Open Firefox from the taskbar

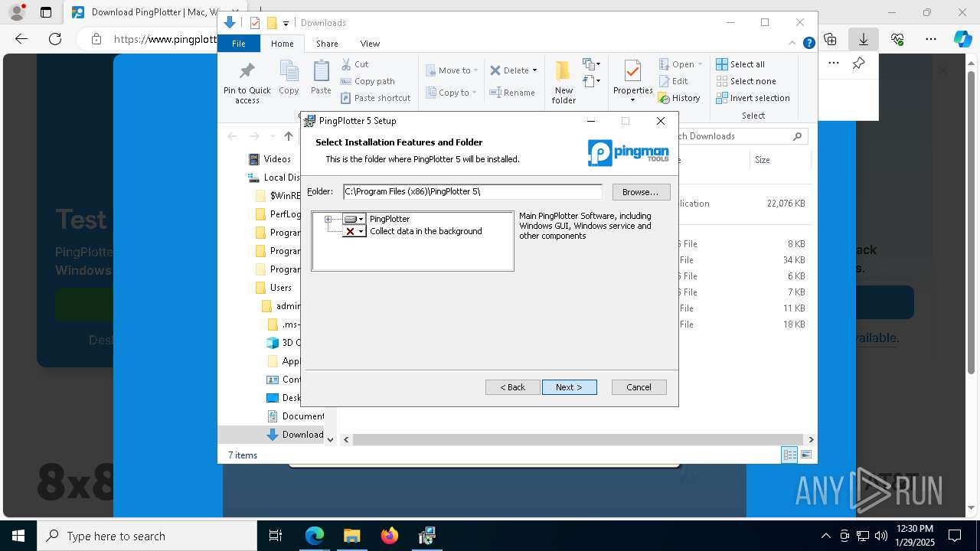pos(390,536)
